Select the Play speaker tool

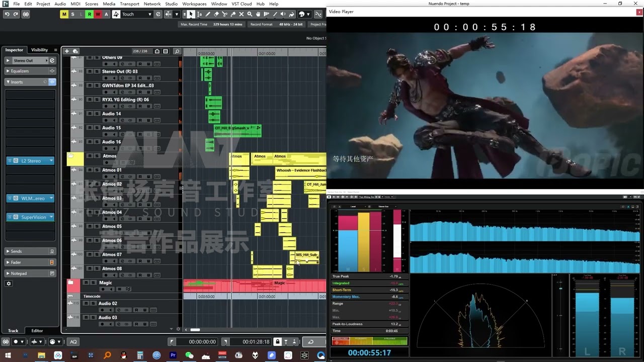(283, 14)
